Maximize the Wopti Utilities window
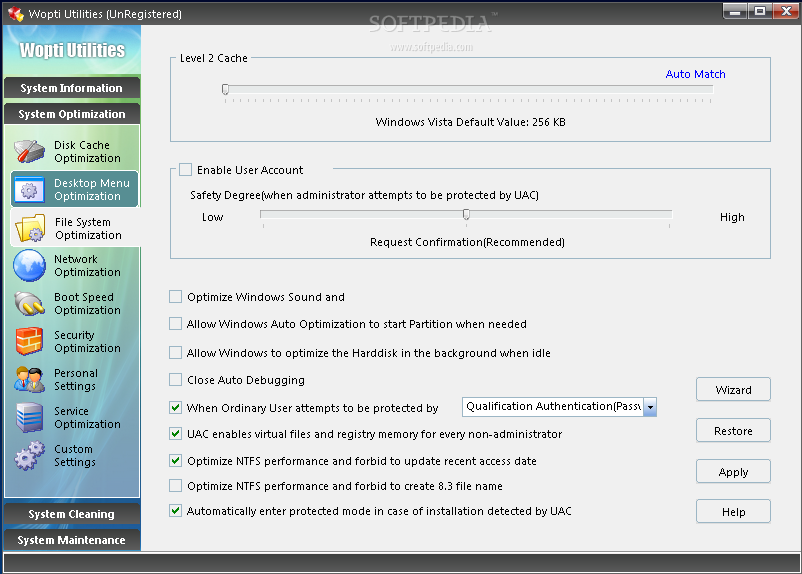The image size is (802, 574). click(x=760, y=11)
